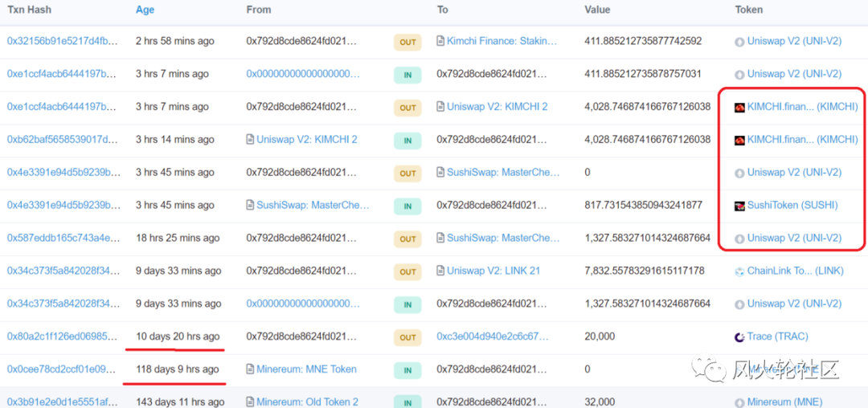Select value 411.885212735877742592
Screen dimensions: 868x408
coord(643,41)
